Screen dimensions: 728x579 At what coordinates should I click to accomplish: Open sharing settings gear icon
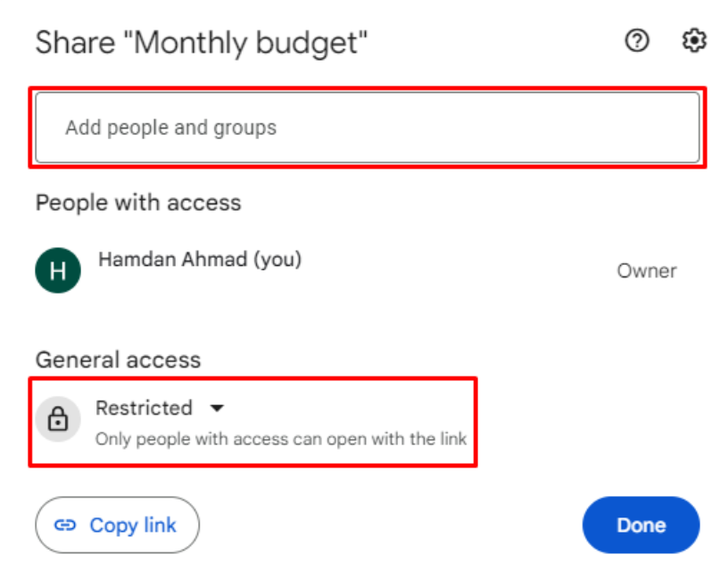point(694,41)
